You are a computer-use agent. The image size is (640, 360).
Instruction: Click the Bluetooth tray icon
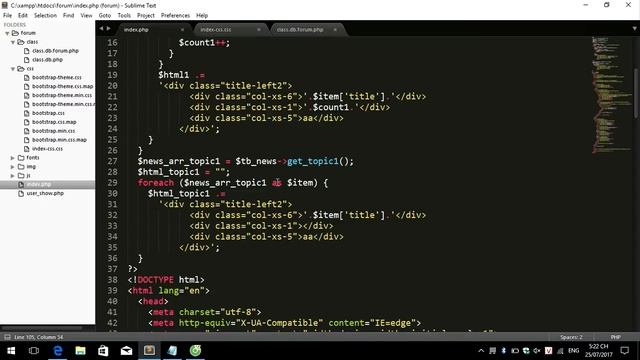[x=504, y=351]
